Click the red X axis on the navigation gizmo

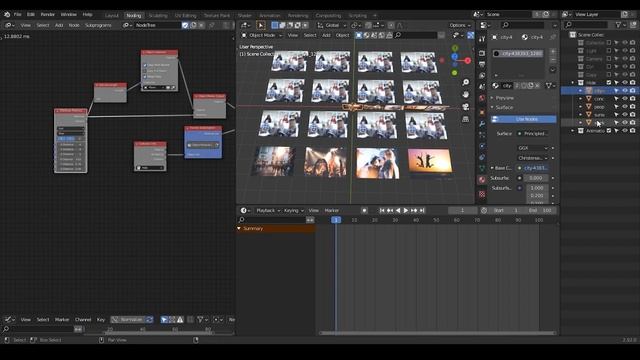[x=467, y=61]
